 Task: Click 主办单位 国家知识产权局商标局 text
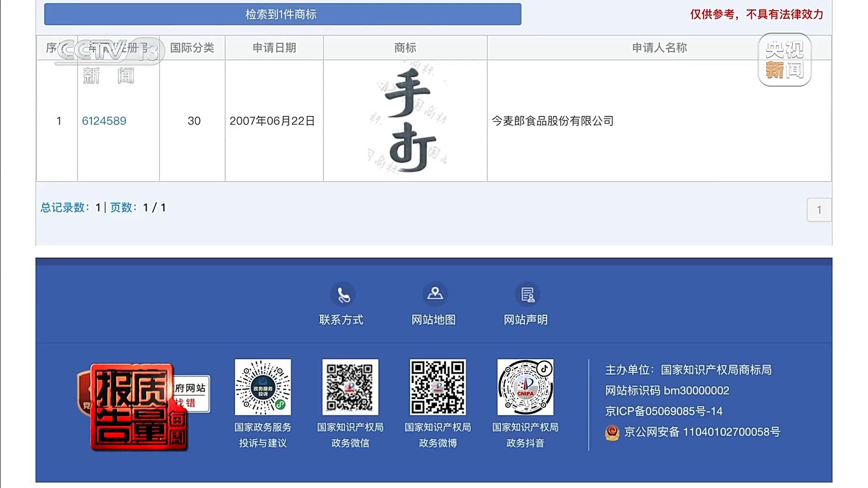point(689,370)
